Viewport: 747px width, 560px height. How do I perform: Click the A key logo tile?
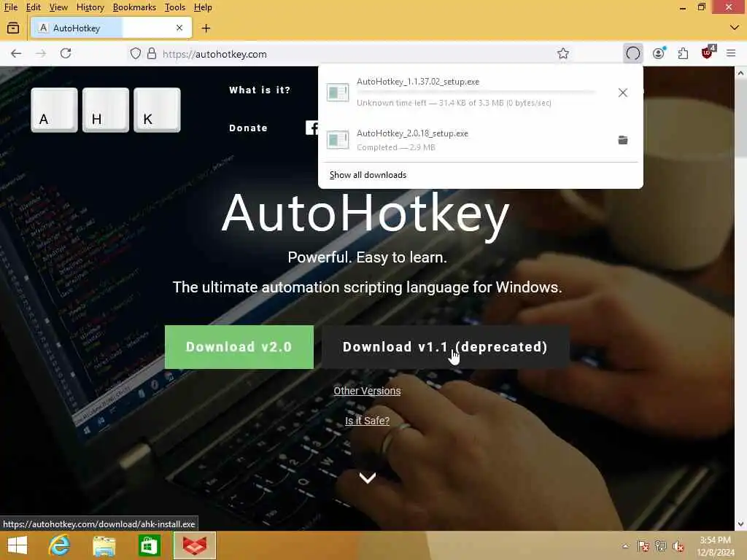[54, 110]
